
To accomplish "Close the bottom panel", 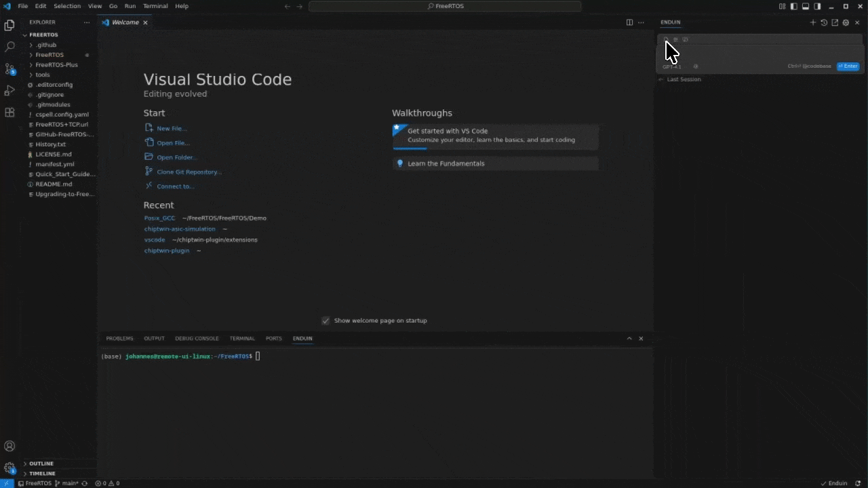I will [x=641, y=338].
